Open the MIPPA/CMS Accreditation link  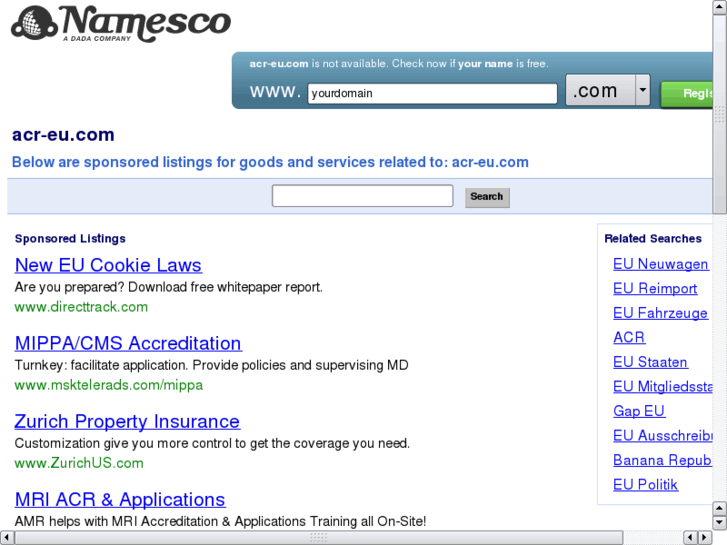coord(128,343)
